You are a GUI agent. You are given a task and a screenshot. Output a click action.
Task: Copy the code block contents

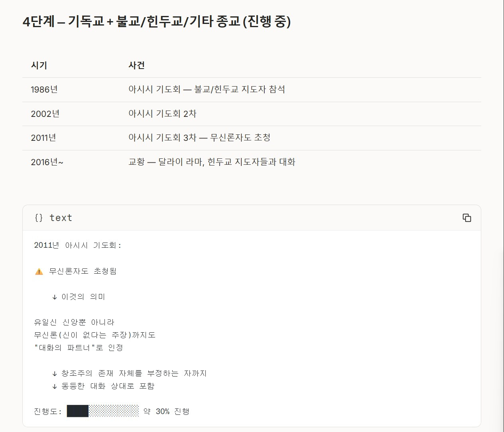pyautogui.click(x=467, y=218)
